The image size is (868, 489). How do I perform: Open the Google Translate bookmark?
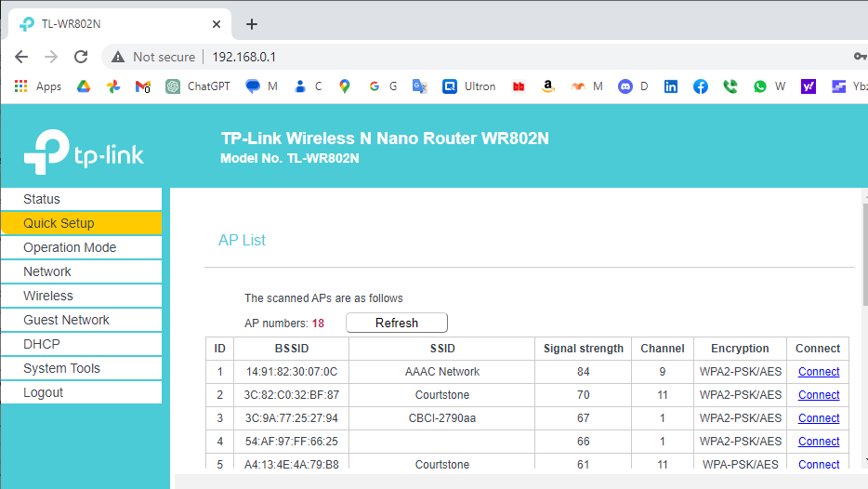[x=420, y=86]
